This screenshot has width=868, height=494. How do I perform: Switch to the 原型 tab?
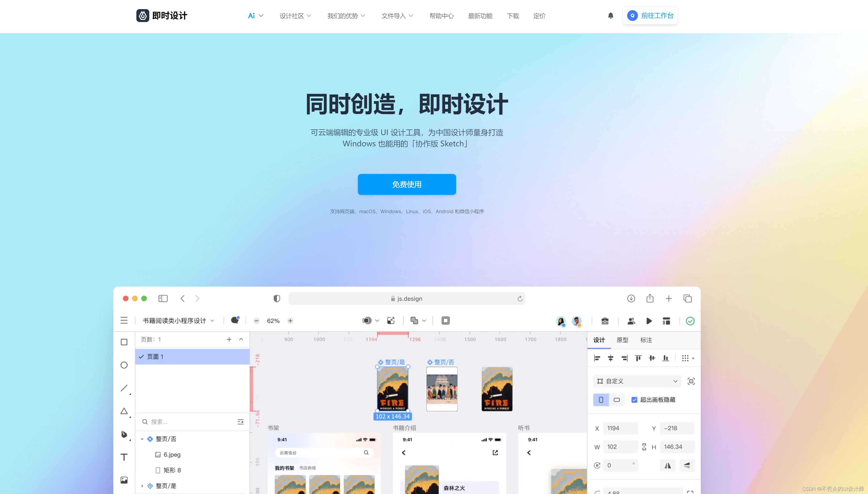pos(622,340)
